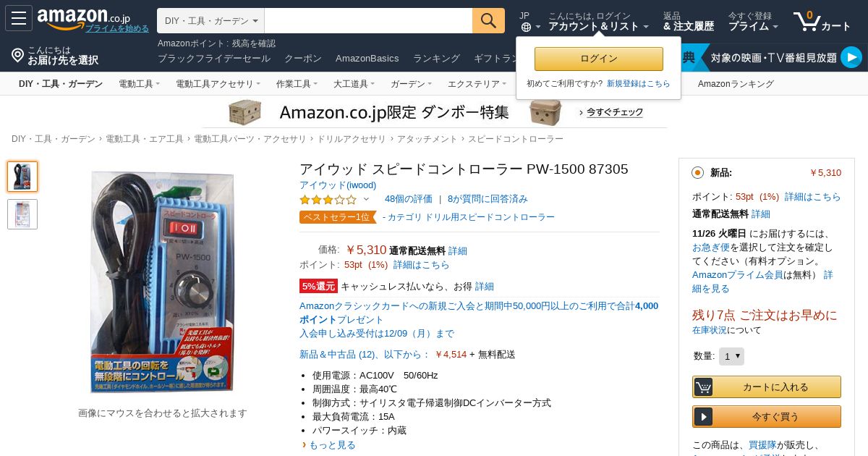868x456 pixels.
Task: Click the globe language icon
Action: [526, 27]
